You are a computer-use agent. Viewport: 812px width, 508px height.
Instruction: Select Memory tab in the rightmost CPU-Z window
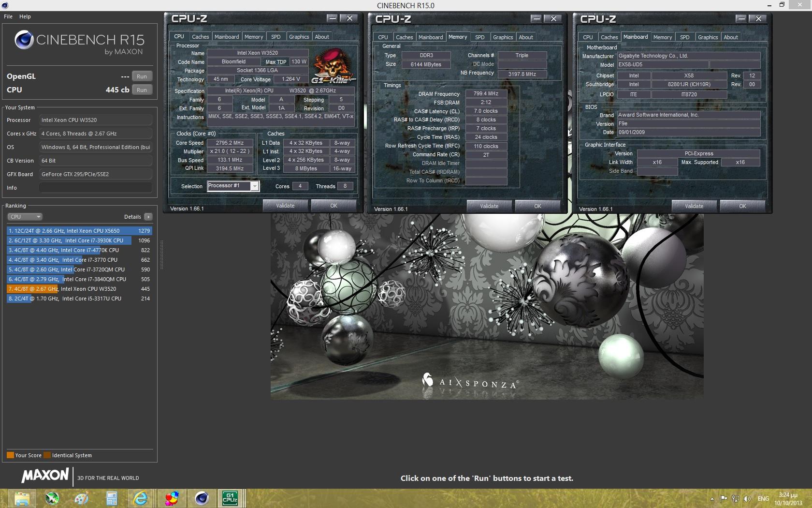click(663, 37)
